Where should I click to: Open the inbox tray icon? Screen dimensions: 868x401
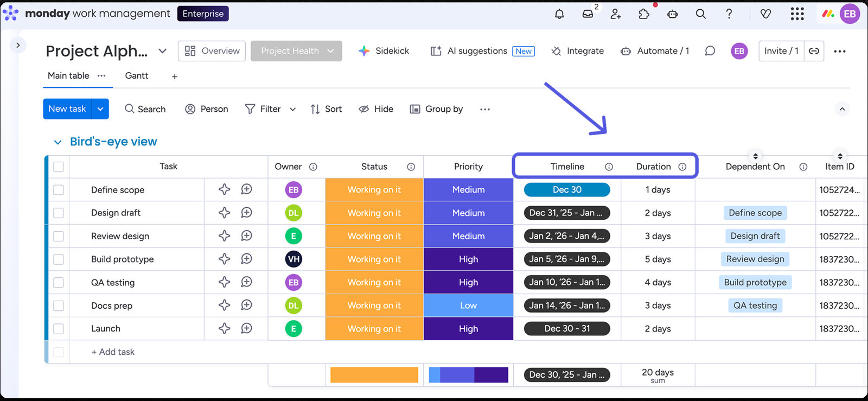pos(588,14)
